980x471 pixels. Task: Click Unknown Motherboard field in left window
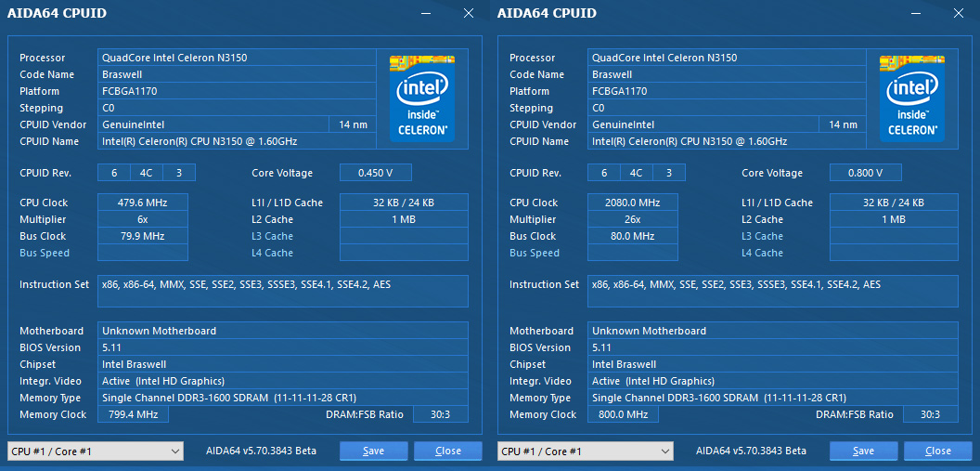tap(283, 331)
